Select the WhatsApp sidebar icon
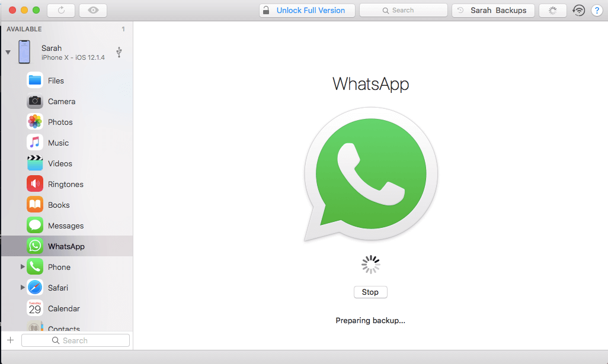Image resolution: width=608 pixels, height=364 pixels. (35, 246)
